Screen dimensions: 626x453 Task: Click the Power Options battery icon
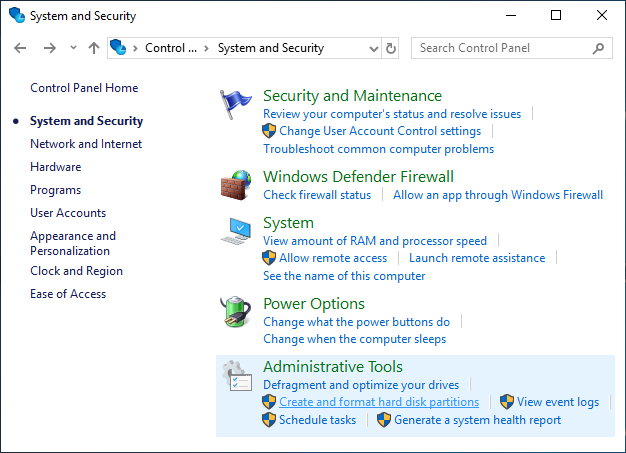coord(236,311)
